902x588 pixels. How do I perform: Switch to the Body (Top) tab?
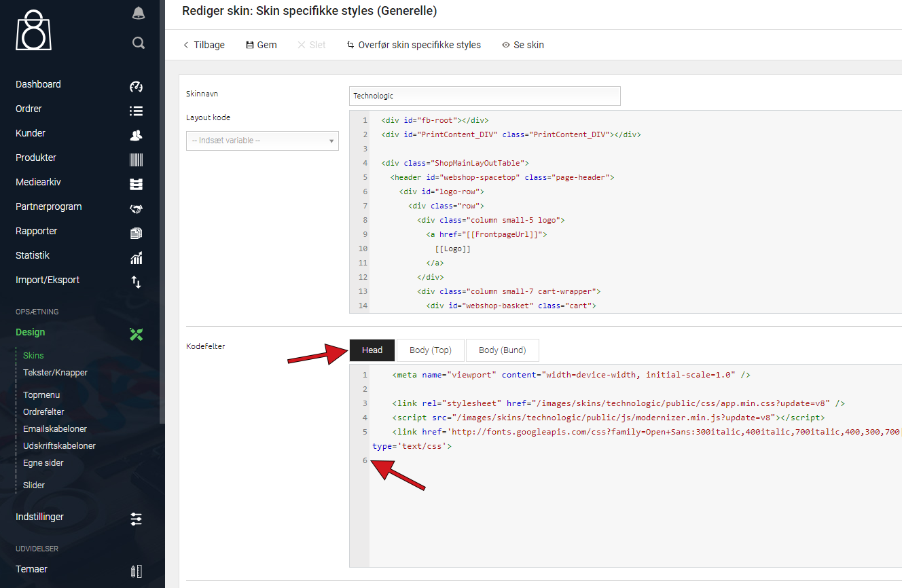click(430, 350)
